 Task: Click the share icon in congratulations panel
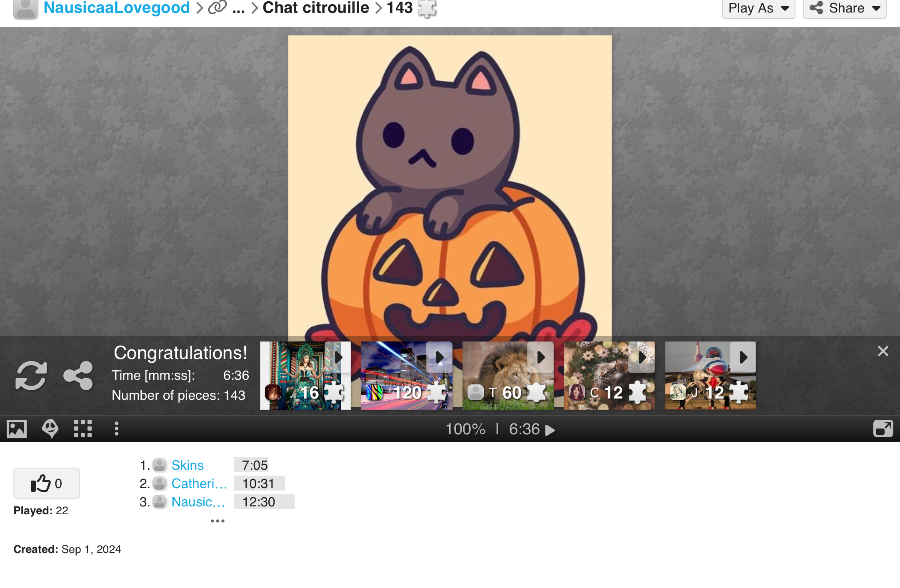[78, 376]
